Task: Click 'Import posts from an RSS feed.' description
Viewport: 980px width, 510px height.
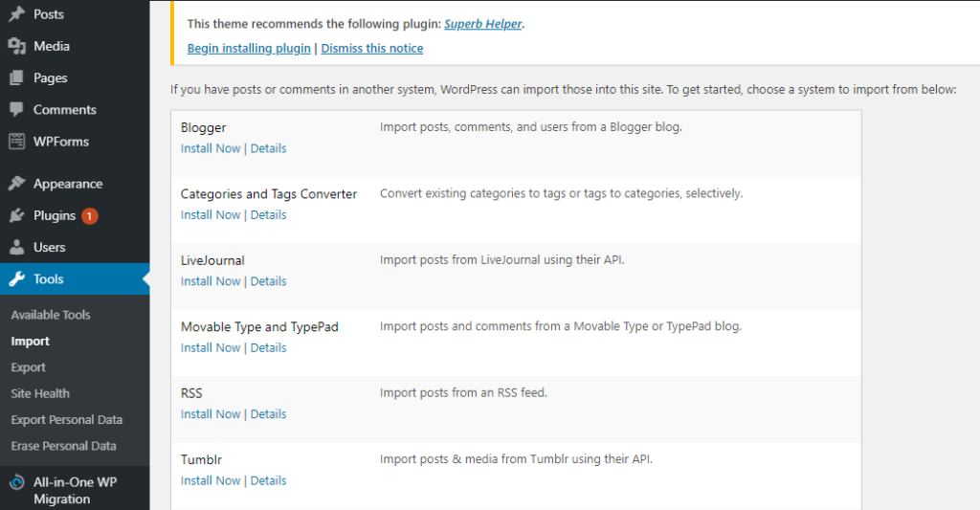Action: click(x=463, y=392)
